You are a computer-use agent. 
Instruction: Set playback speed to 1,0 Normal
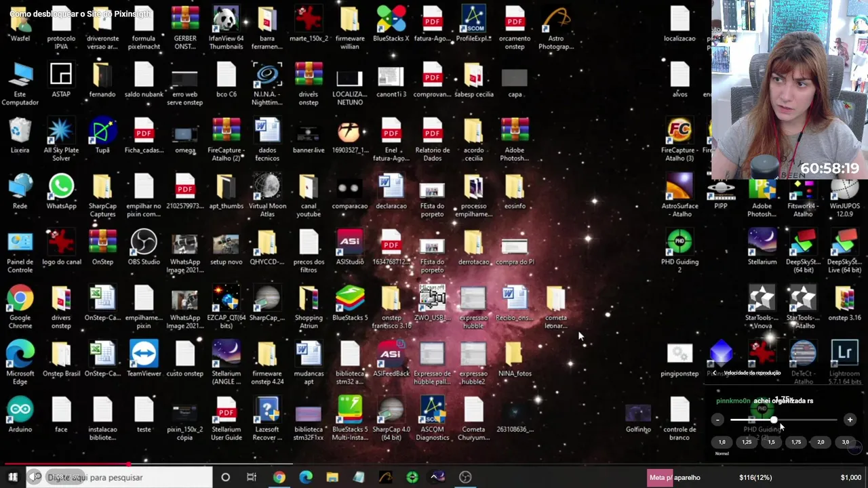[722, 442]
